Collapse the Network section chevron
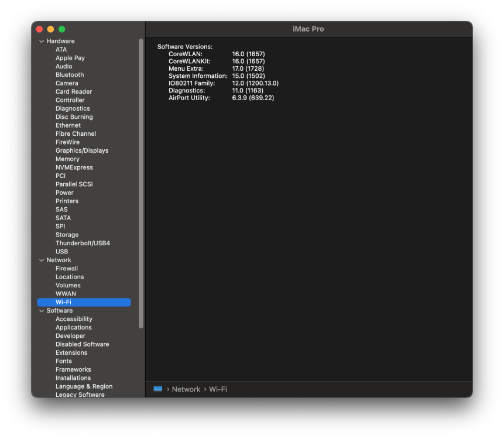Image resolution: width=504 pixels, height=439 pixels. click(42, 260)
